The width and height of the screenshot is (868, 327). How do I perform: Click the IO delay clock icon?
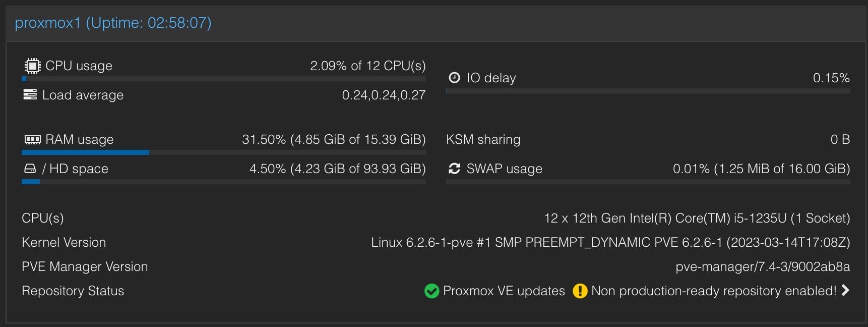454,78
